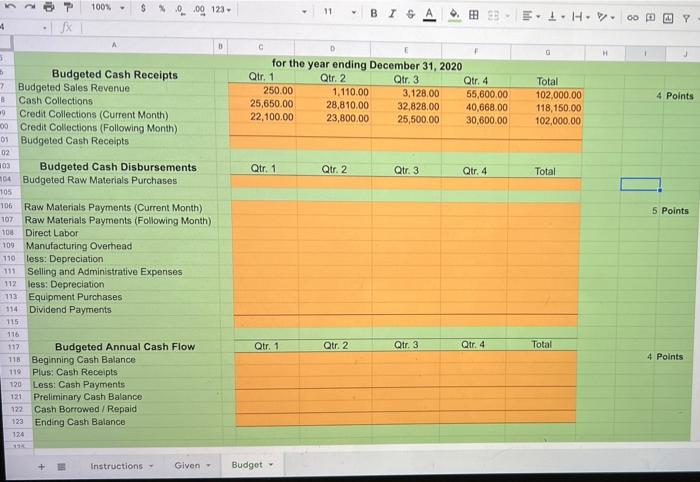
Task: Open the horizontal align dropdown
Action: tap(531, 17)
